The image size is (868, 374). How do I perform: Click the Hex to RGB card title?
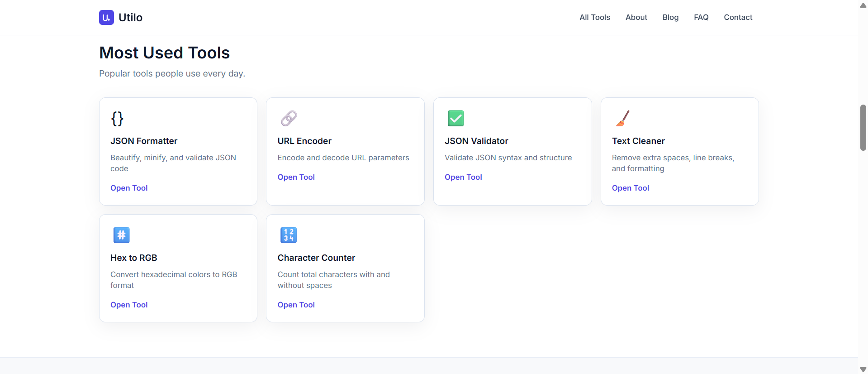134,258
